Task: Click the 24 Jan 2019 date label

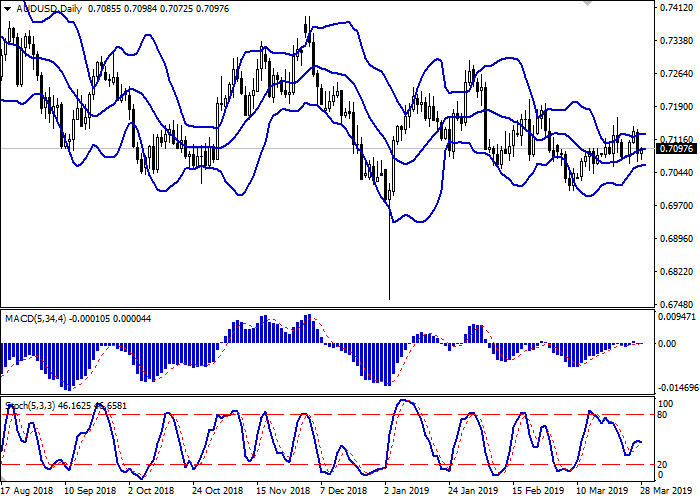Action: click(473, 492)
